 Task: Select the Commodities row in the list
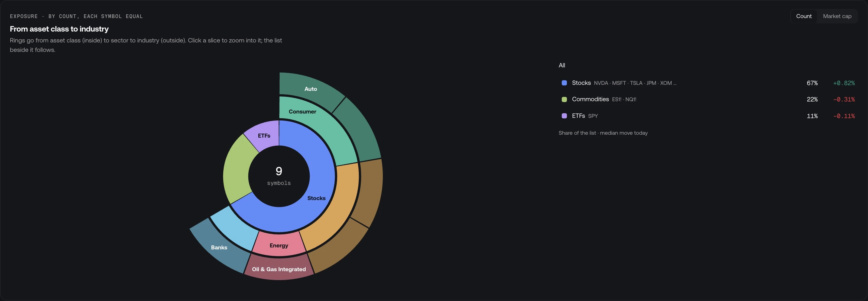pyautogui.click(x=708, y=99)
